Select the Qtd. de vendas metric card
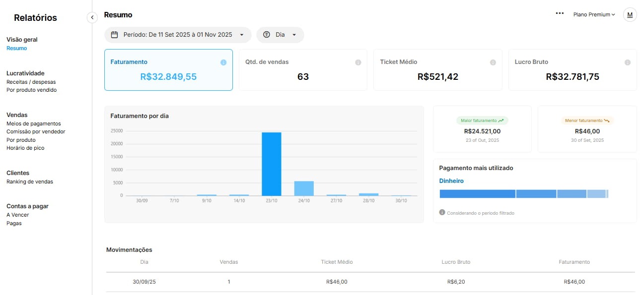644x295 pixels. [303, 69]
